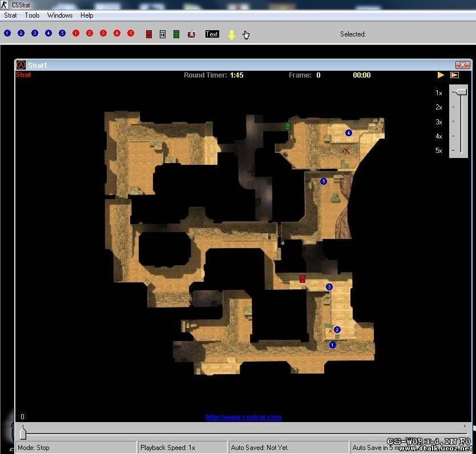This screenshot has height=454, width=476.
Task: Click the playback speed slider handle
Action: pos(460,92)
